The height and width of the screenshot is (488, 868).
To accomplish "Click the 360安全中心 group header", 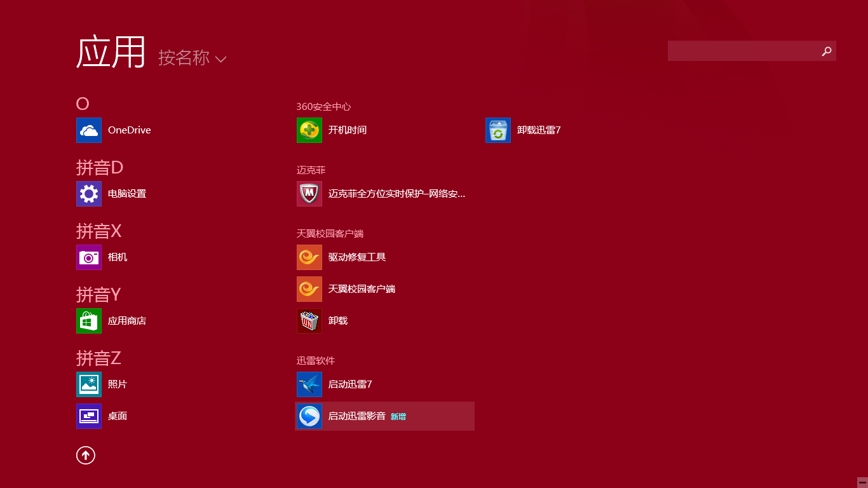I will [323, 107].
